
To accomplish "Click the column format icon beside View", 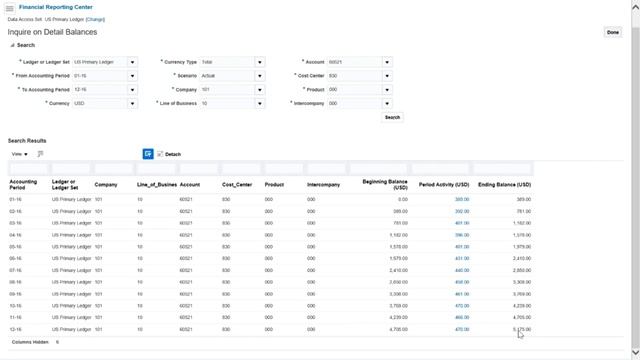I will pyautogui.click(x=40, y=154).
